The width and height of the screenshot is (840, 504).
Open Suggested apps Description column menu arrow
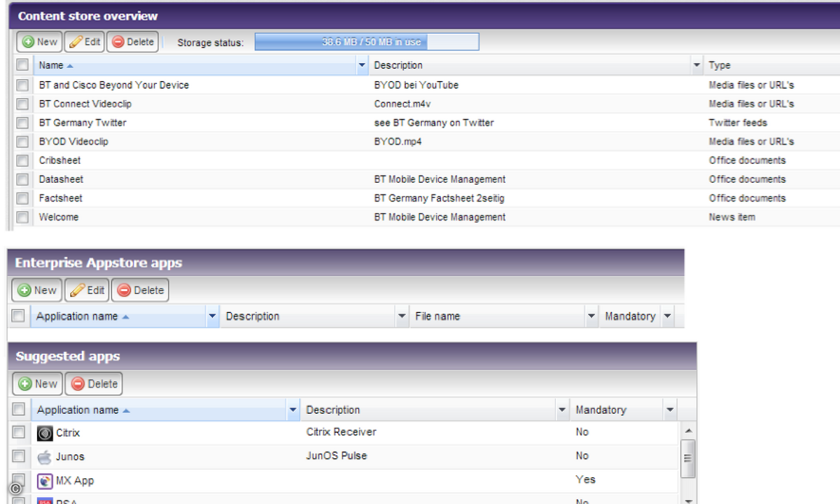point(562,409)
